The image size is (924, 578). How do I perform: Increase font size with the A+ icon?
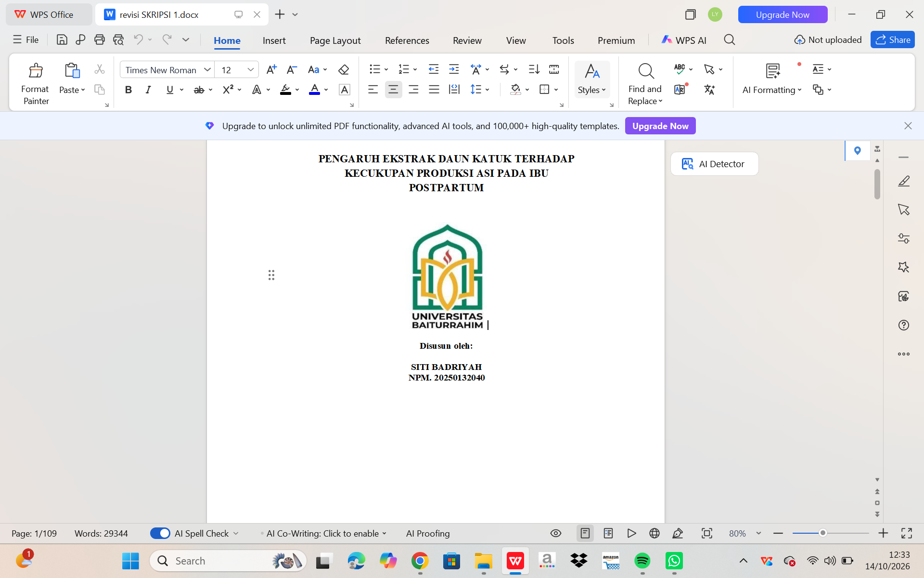(x=271, y=70)
